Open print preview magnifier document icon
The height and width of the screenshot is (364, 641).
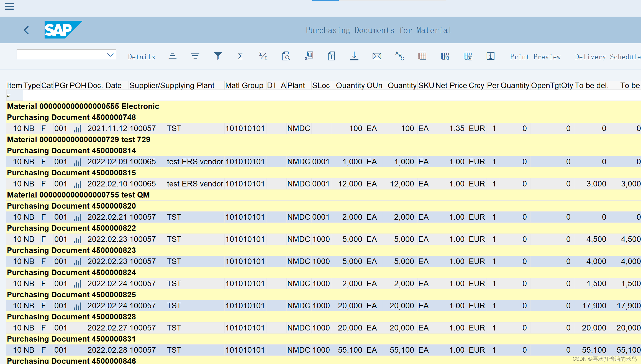pos(286,56)
